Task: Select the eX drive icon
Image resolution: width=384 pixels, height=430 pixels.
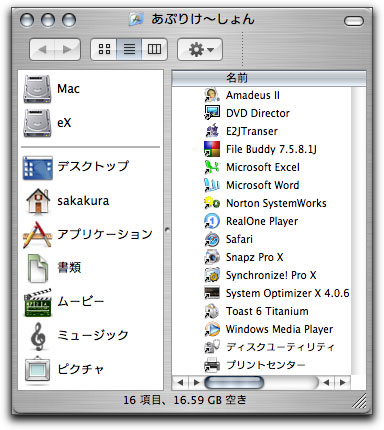Action: coord(37,123)
